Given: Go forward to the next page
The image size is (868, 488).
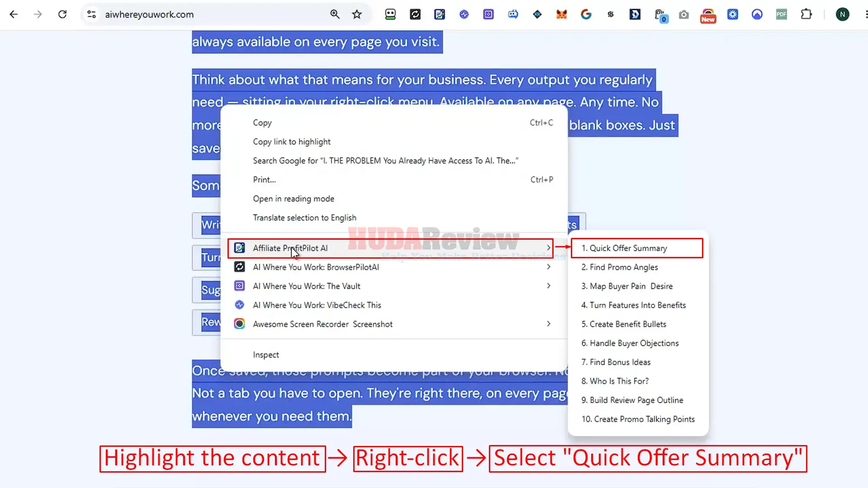Looking at the screenshot, I should click(x=38, y=14).
